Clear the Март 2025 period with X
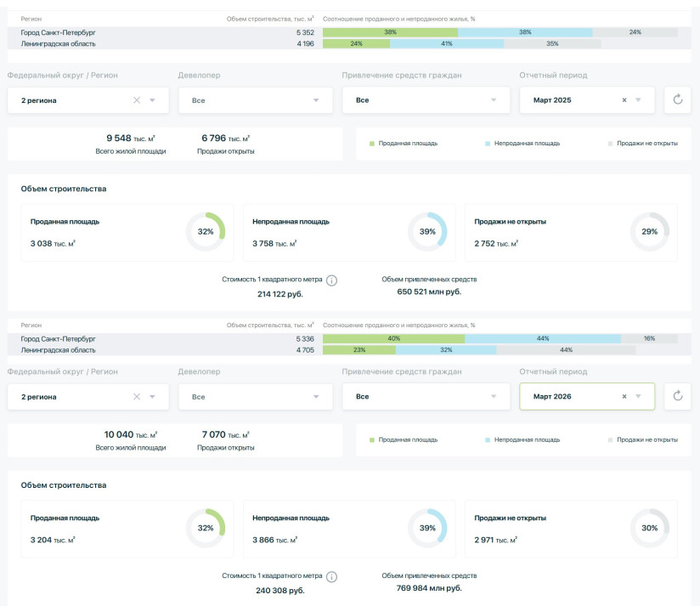The image size is (700, 606). click(x=624, y=100)
